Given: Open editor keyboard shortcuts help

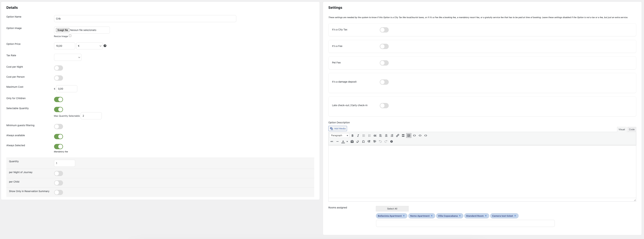Looking at the screenshot, I should click(392, 141).
